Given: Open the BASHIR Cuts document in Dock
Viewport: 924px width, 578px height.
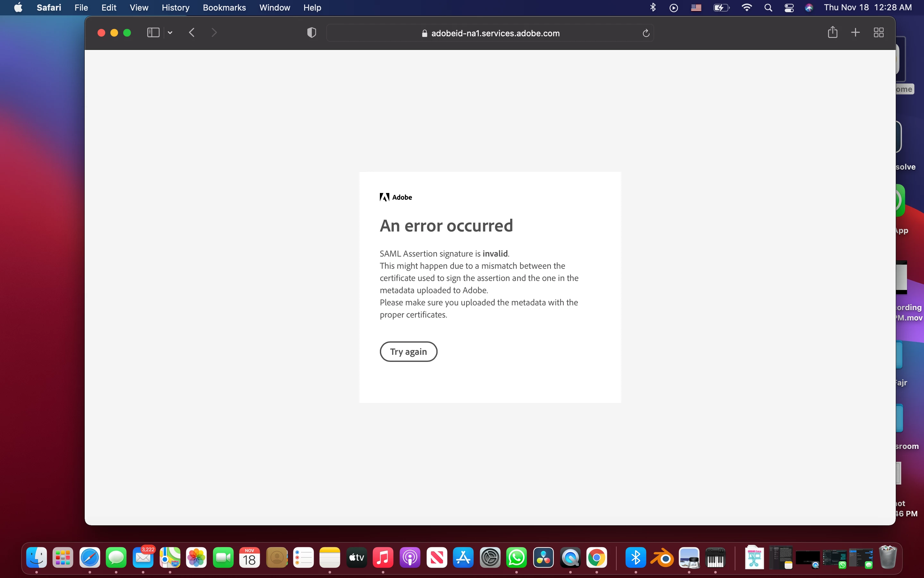Looking at the screenshot, I should coord(755,557).
